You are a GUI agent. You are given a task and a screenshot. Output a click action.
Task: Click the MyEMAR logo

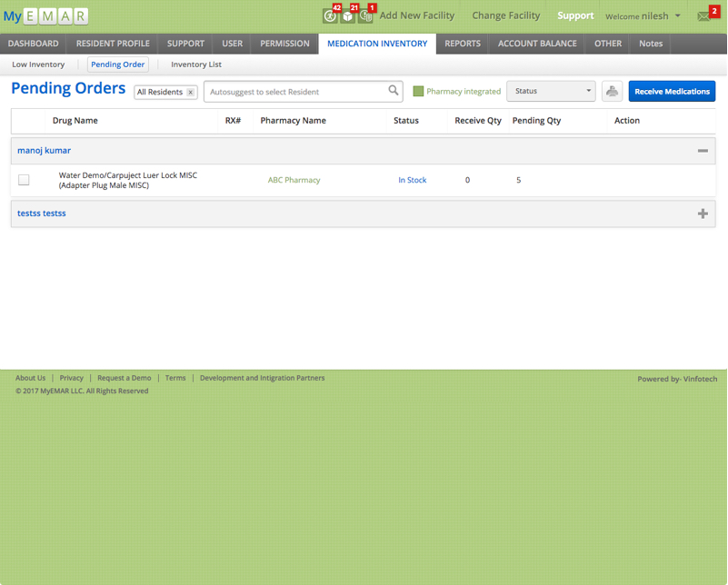click(45, 16)
